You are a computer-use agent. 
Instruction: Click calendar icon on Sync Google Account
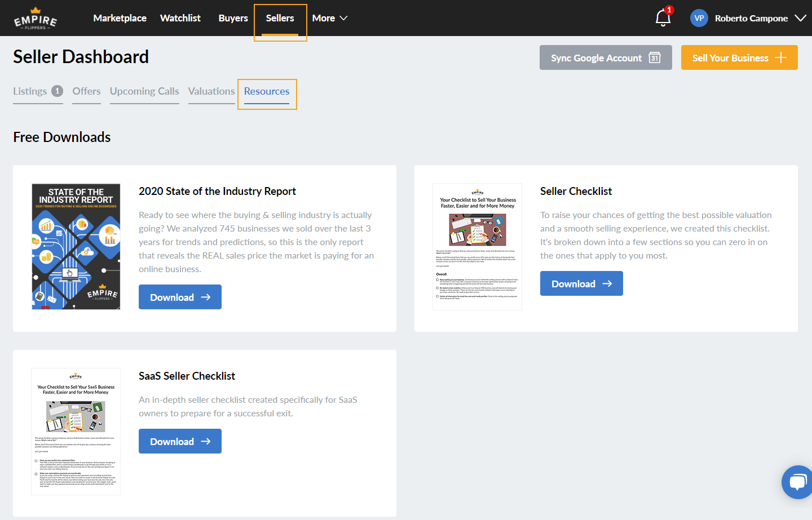pos(655,57)
